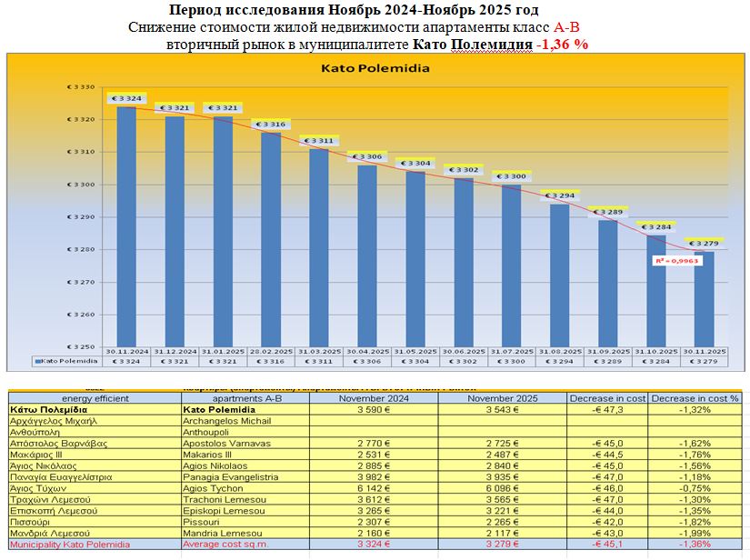Screen dimensions: 750x560
Task: Click the red Municipality Kato Polemidia text
Action: pyautogui.click(x=69, y=544)
